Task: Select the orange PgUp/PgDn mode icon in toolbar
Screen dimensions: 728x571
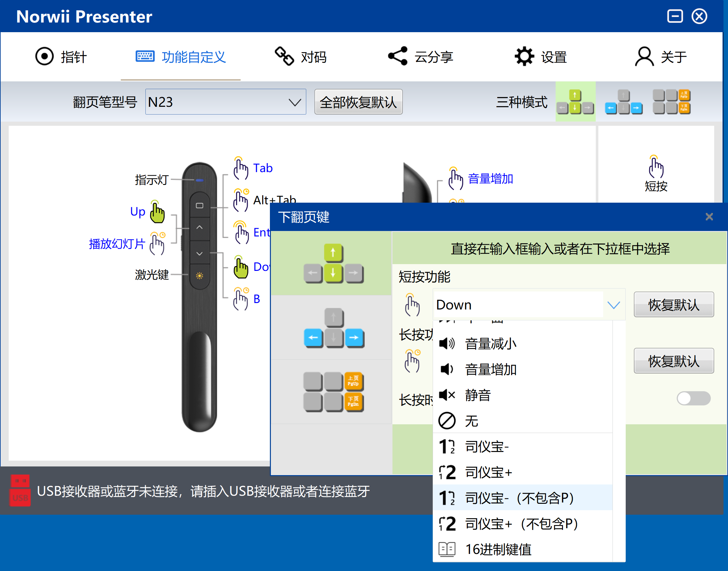Action: (x=671, y=102)
